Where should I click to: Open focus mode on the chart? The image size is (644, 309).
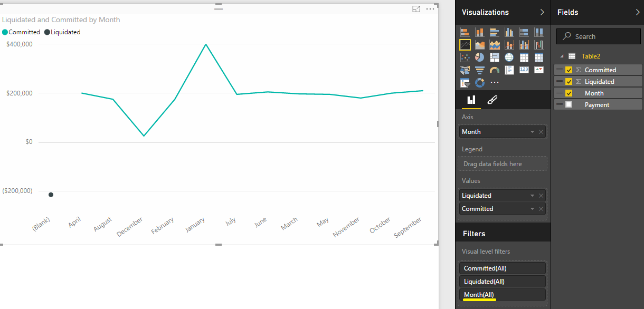tap(416, 9)
